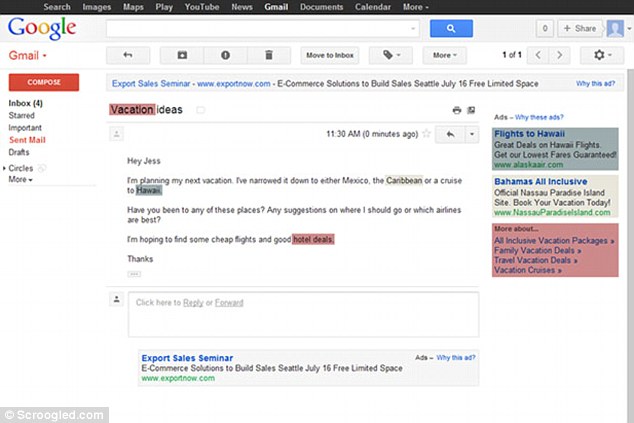Open the Gmail dropdown menu under the logo
634x423 pixels.
[x=27, y=55]
